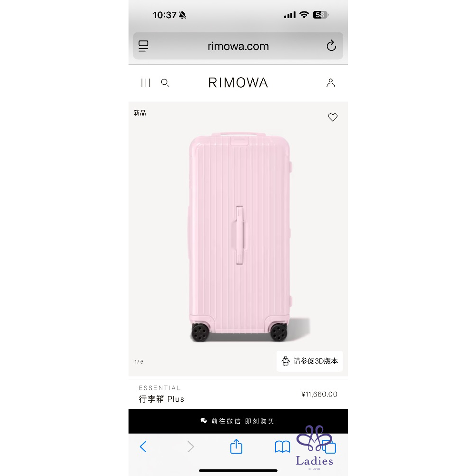Screen dimensions: 476x476
Task: Tap the ESSENTIAL collection label
Action: pyautogui.click(x=159, y=388)
